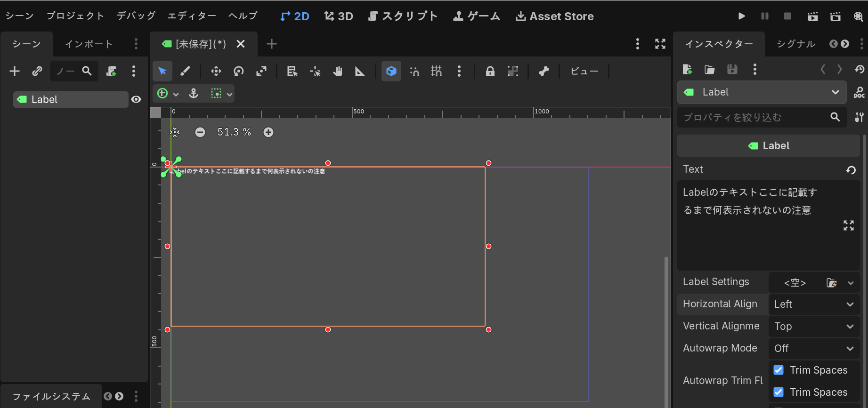Screen dimensions: 868x408
Task: Click the anchor preset icon
Action: pyautogui.click(x=194, y=93)
